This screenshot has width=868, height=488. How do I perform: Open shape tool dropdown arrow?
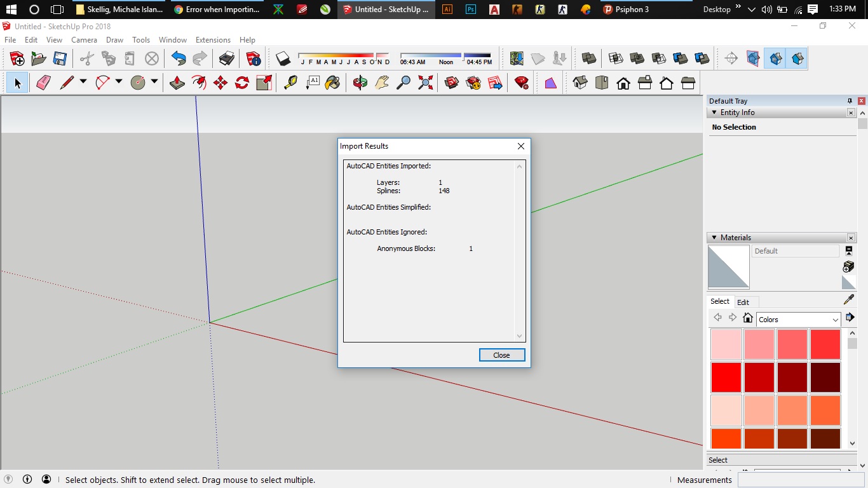[x=154, y=82]
